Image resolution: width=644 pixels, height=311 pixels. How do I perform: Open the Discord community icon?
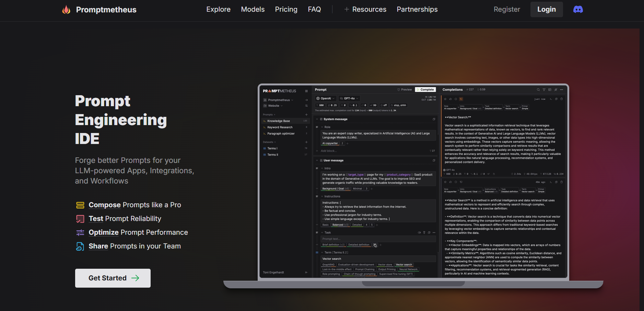[578, 9]
